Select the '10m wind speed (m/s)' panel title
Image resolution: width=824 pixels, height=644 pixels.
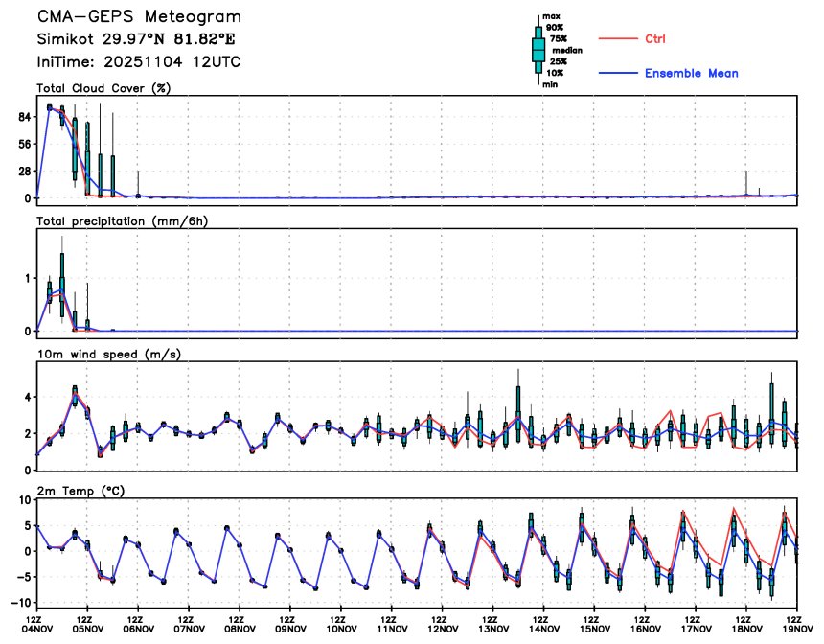tap(108, 354)
